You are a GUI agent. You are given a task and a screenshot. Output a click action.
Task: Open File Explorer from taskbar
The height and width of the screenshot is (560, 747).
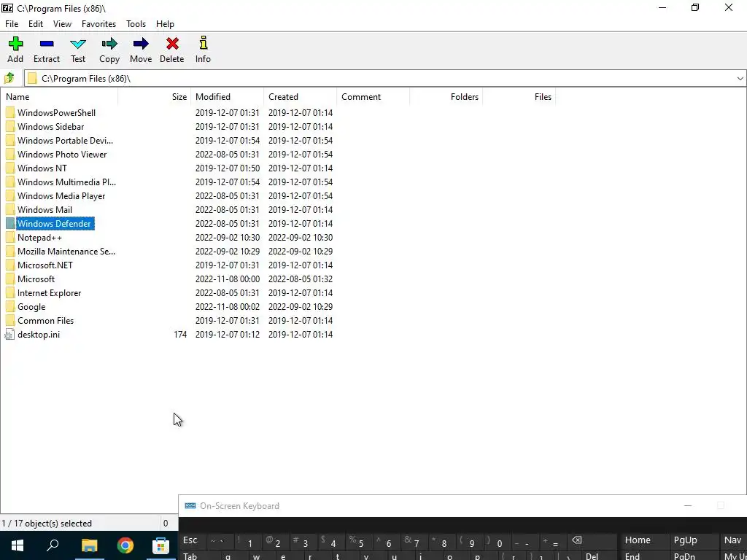click(89, 545)
